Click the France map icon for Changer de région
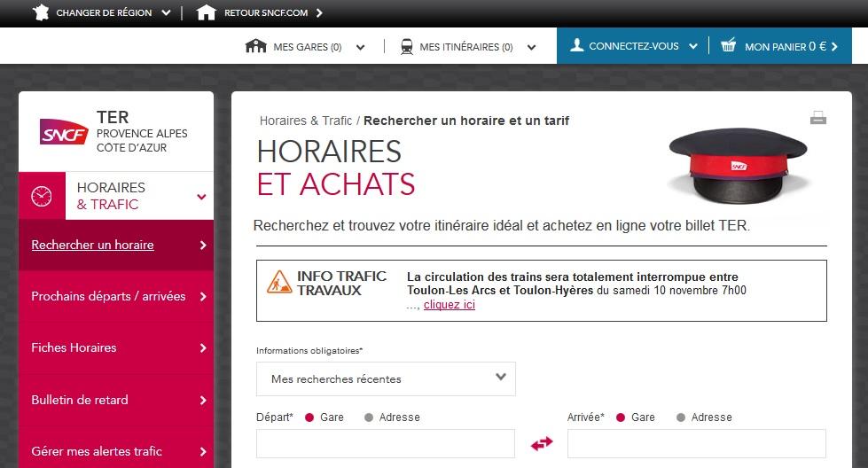 point(41,13)
